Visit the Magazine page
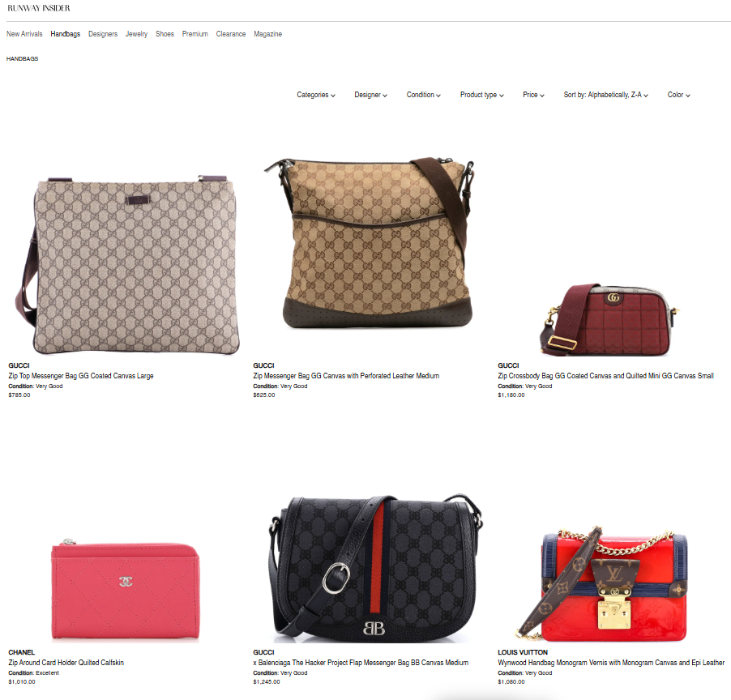 tap(267, 34)
